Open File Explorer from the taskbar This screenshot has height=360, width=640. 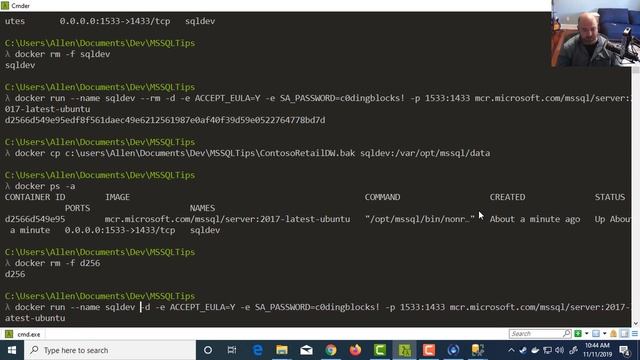282,350
